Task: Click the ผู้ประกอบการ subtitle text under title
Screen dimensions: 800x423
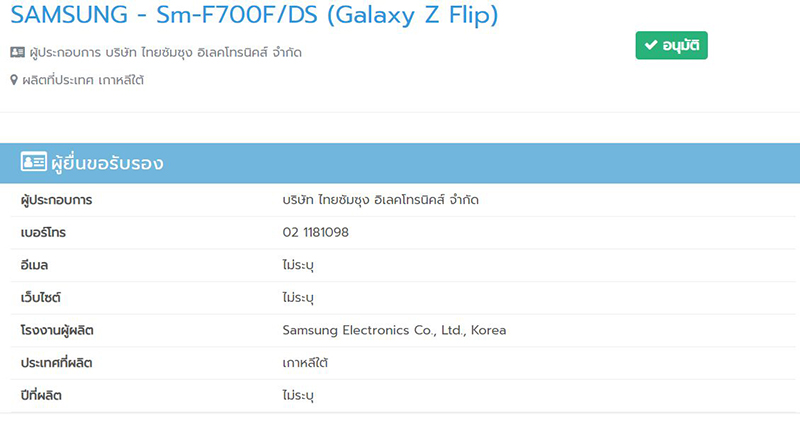Action: pos(166,53)
